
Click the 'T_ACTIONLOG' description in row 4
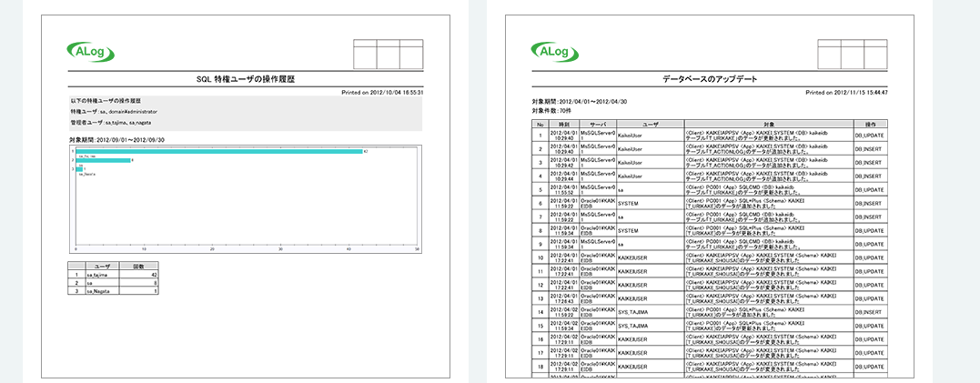coord(769,176)
